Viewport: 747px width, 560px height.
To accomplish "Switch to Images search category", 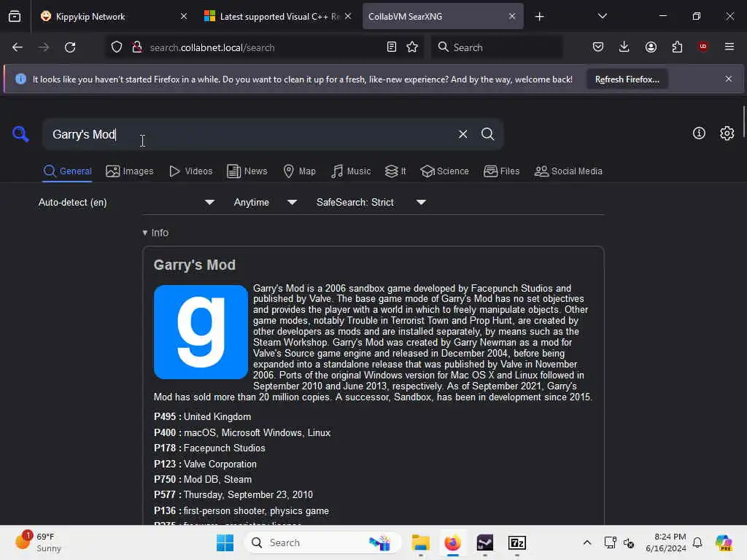I will point(130,171).
